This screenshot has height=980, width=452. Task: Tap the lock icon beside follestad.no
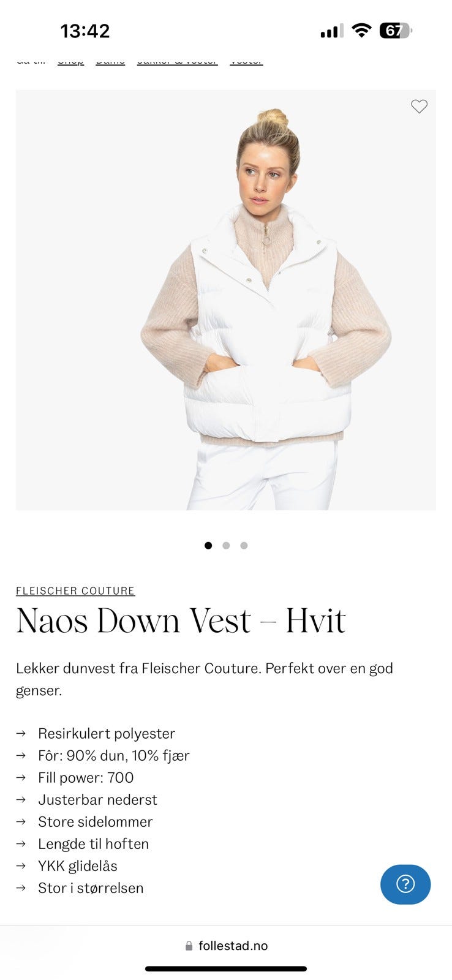(x=189, y=946)
